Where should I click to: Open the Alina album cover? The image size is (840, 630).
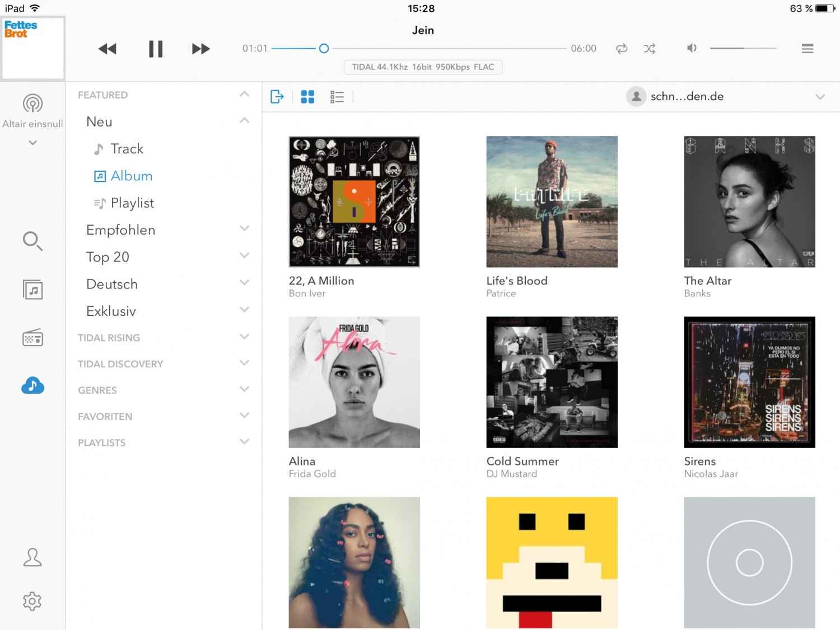354,382
